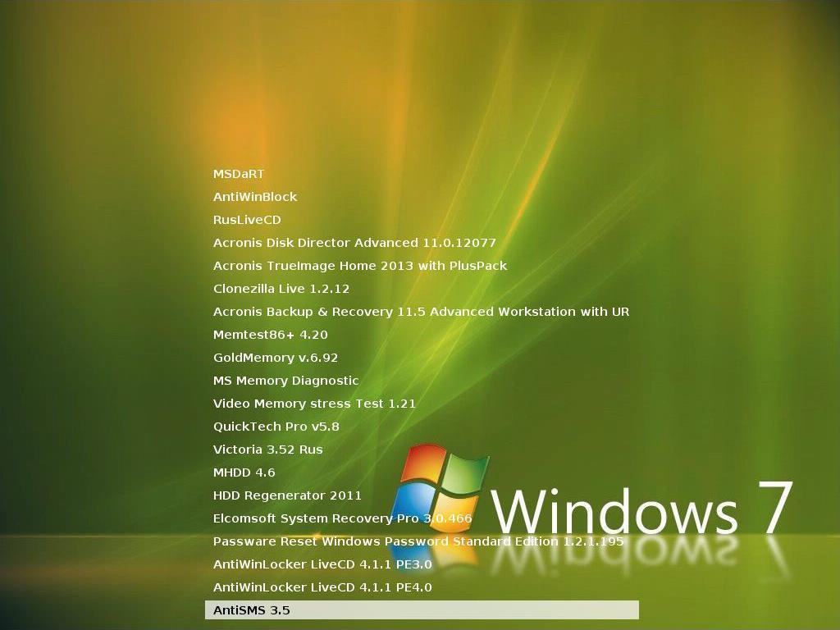Launch Passware Reset Windows Password Standard Edition
Viewport: 840px width, 630px height.
pyautogui.click(x=418, y=542)
